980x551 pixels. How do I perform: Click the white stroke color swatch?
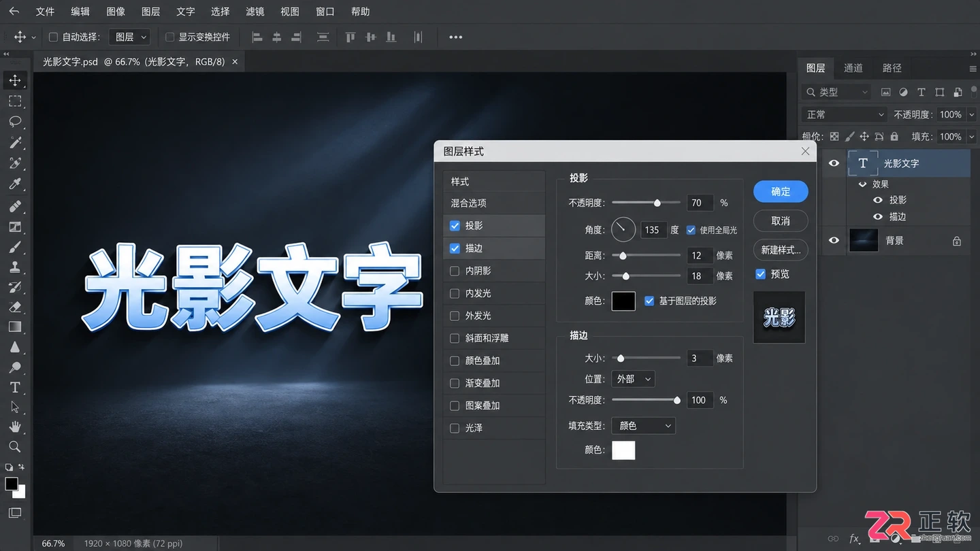click(x=623, y=450)
